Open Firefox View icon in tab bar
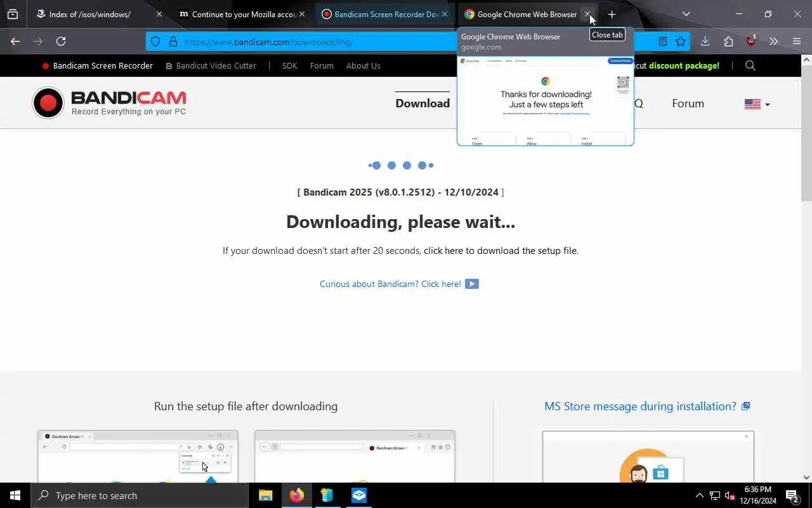The image size is (812, 508). coord(13,14)
